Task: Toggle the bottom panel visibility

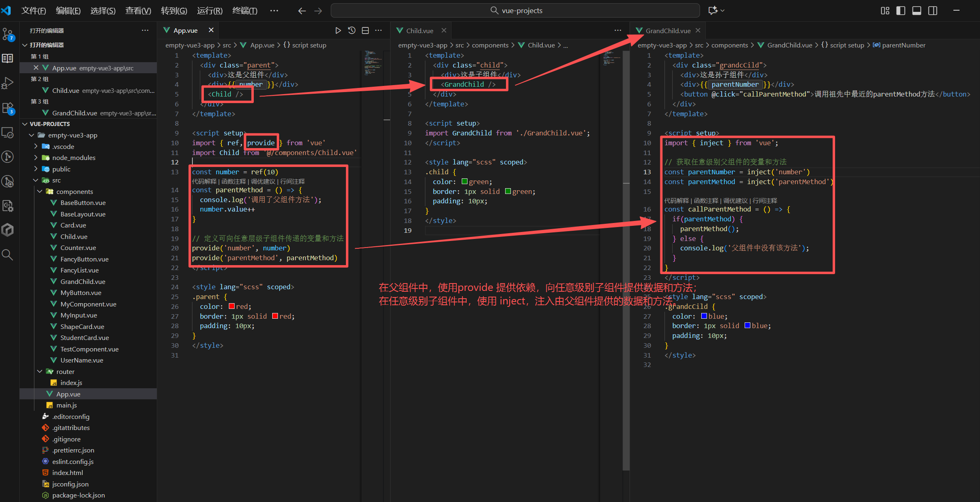Action: click(917, 11)
